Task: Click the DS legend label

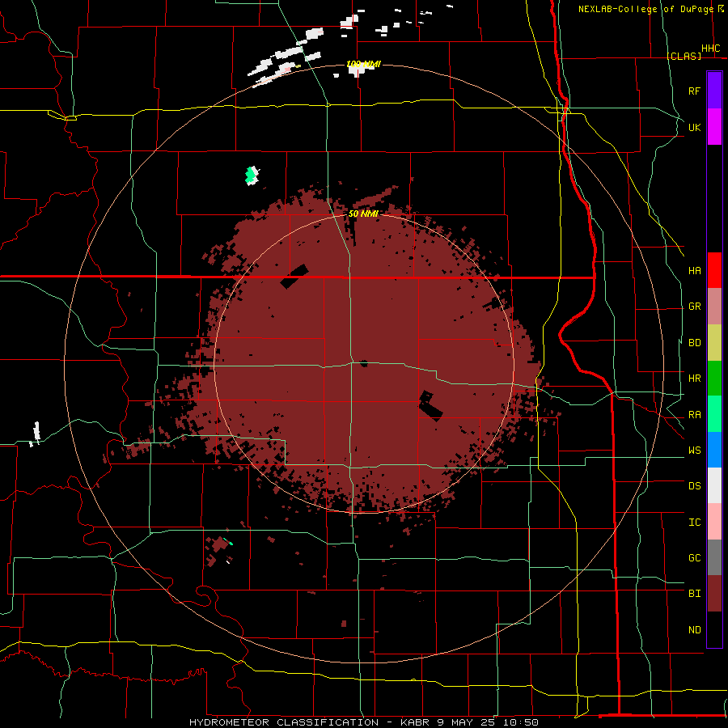Action: click(694, 486)
